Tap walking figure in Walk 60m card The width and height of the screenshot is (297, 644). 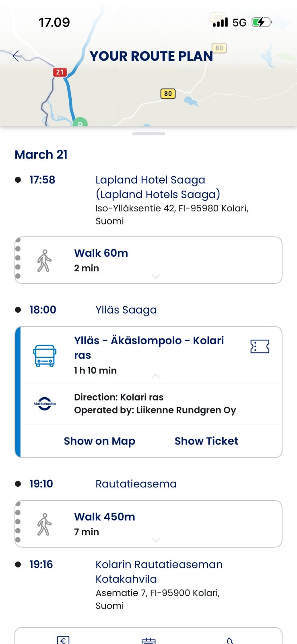click(44, 260)
